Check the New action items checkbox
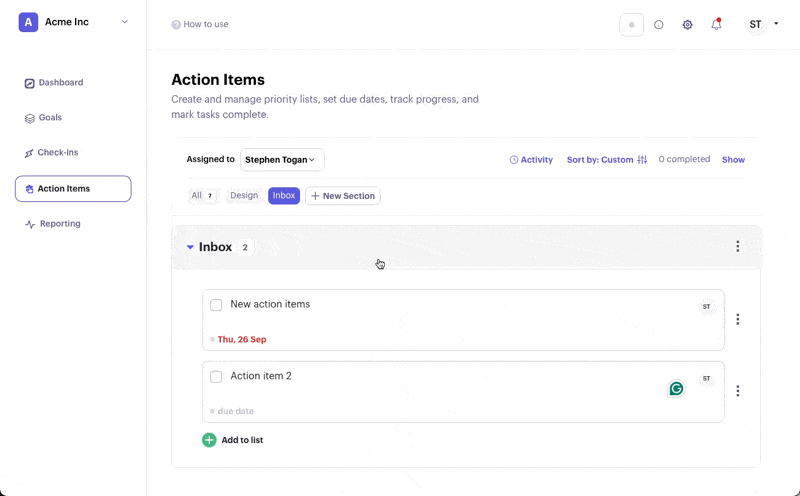800x496 pixels. tap(216, 305)
